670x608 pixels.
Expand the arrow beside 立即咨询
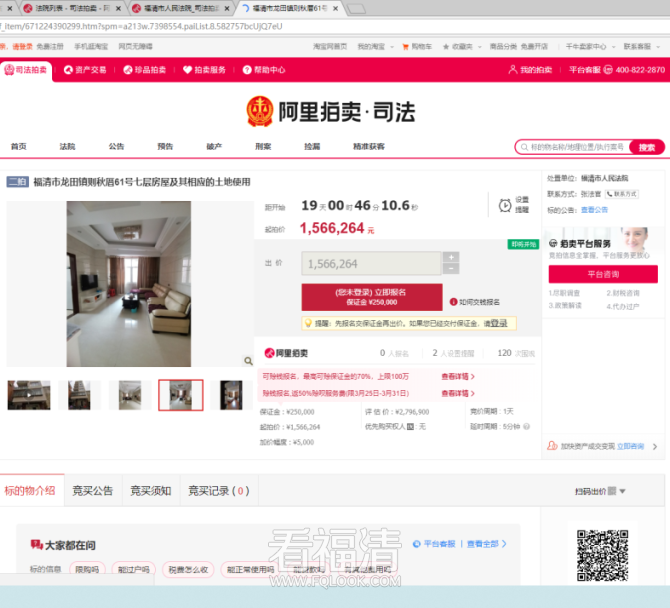click(x=655, y=447)
